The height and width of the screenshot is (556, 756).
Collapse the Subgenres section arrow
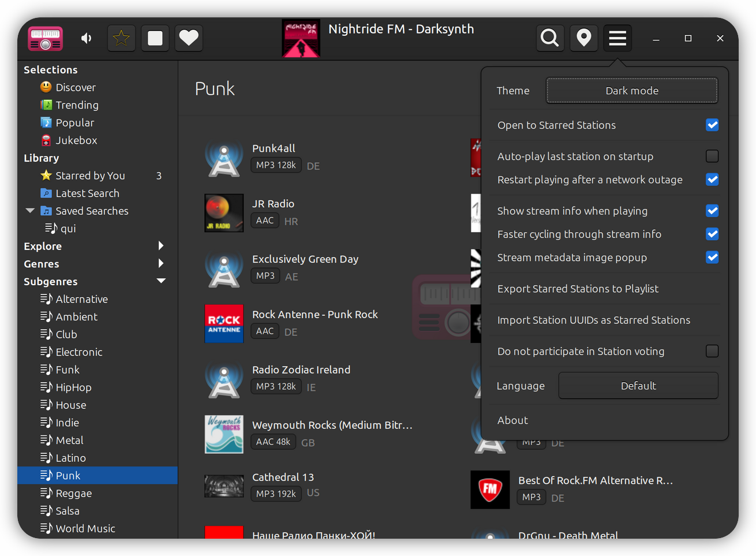(x=161, y=281)
